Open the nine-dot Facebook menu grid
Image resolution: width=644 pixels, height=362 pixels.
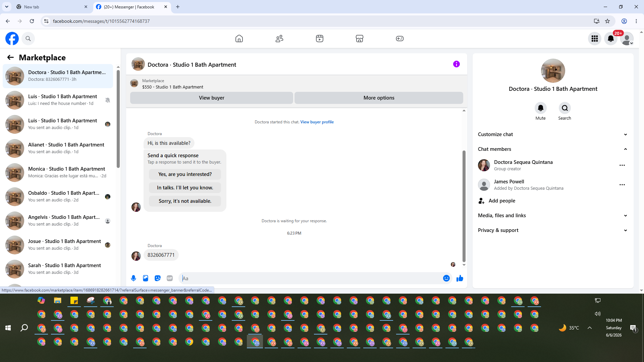click(x=595, y=39)
